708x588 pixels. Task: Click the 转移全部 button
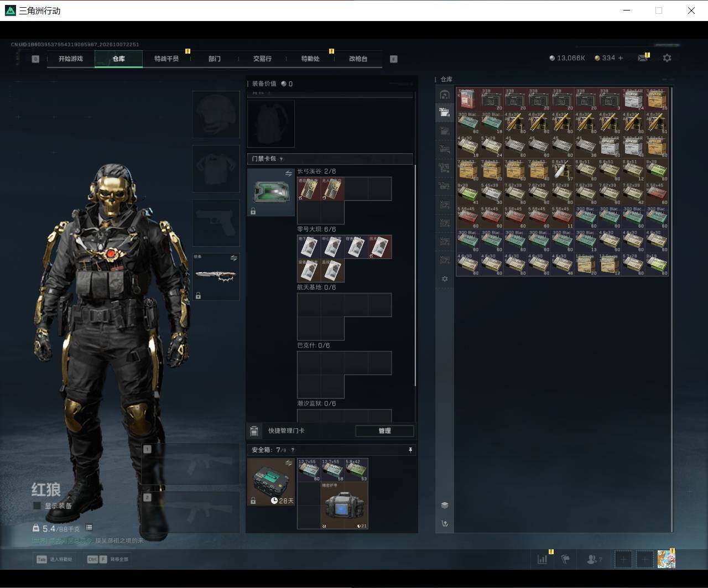[x=108, y=559]
